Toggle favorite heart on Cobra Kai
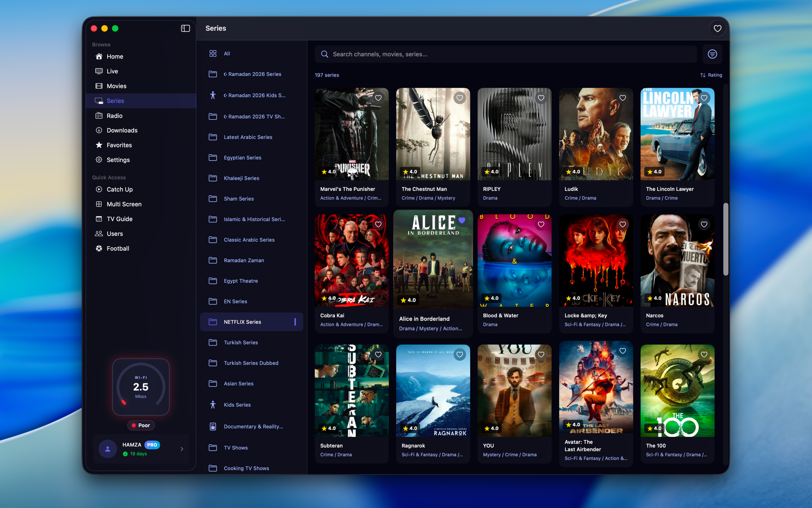The image size is (812, 508). pos(378,224)
